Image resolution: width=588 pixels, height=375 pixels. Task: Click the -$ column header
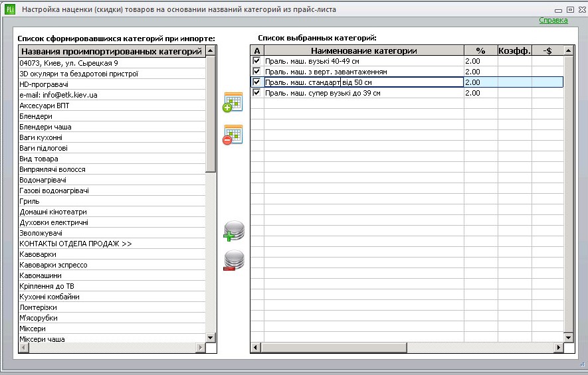pyautogui.click(x=547, y=50)
